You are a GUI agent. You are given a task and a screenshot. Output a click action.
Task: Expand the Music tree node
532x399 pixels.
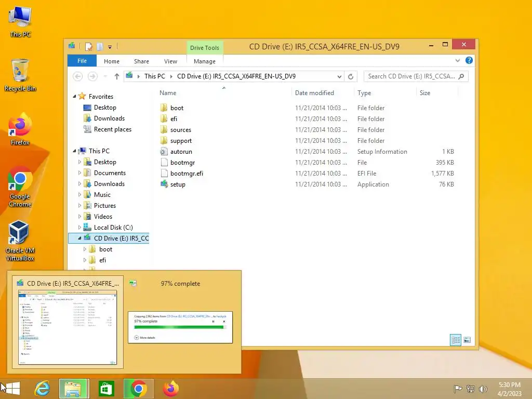pyautogui.click(x=79, y=195)
